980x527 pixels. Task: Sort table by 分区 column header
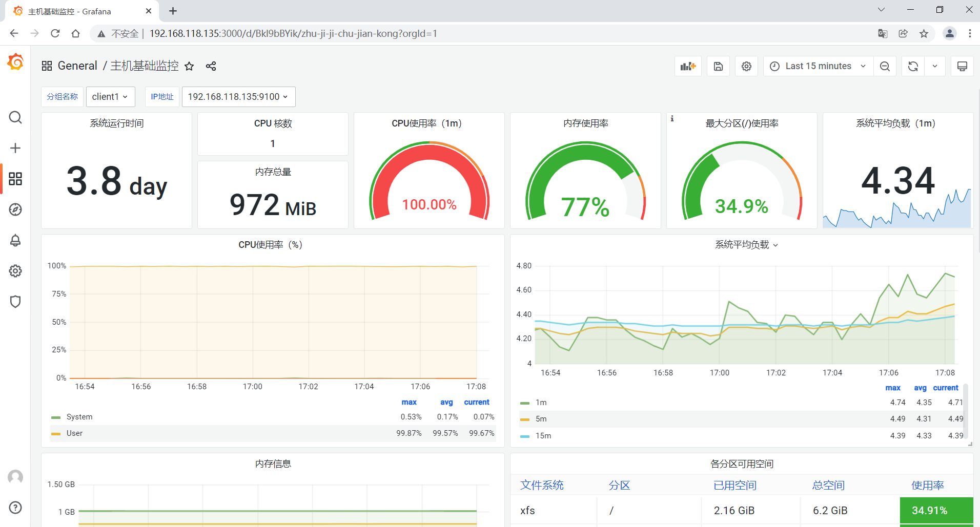click(619, 485)
